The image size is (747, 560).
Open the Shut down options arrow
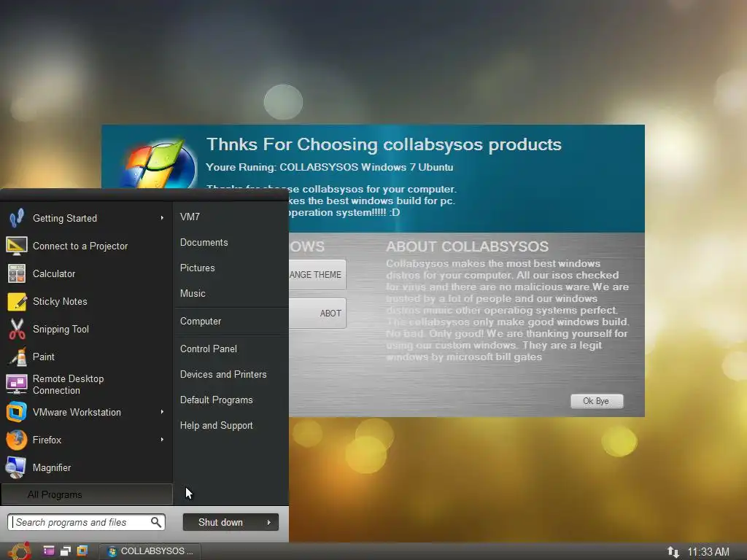tap(269, 522)
